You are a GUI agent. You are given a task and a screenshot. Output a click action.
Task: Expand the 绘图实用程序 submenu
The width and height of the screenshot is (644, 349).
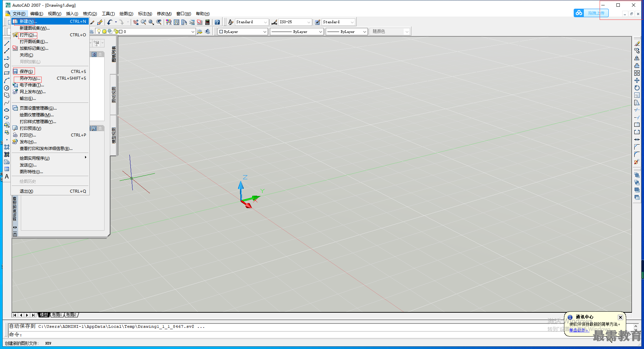(50, 158)
